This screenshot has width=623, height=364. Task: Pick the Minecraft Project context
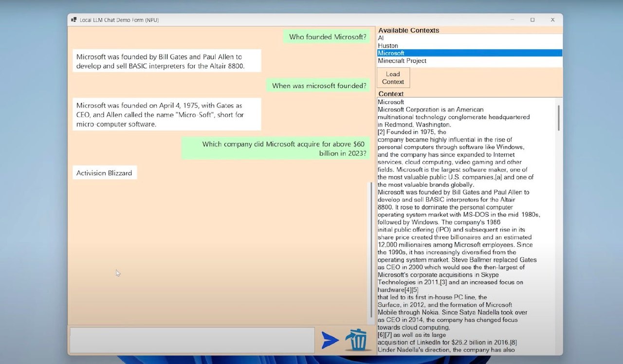pyautogui.click(x=402, y=61)
